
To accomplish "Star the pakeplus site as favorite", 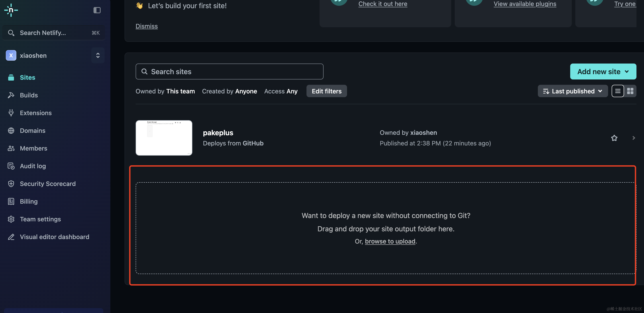I will [x=614, y=138].
